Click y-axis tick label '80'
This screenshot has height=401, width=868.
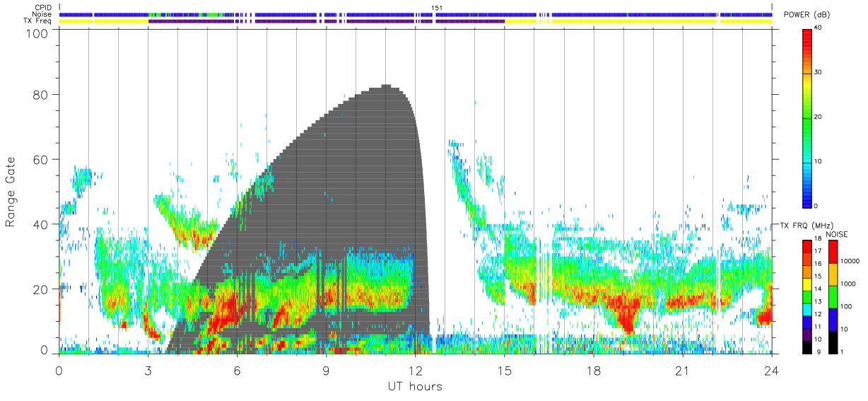(x=40, y=95)
